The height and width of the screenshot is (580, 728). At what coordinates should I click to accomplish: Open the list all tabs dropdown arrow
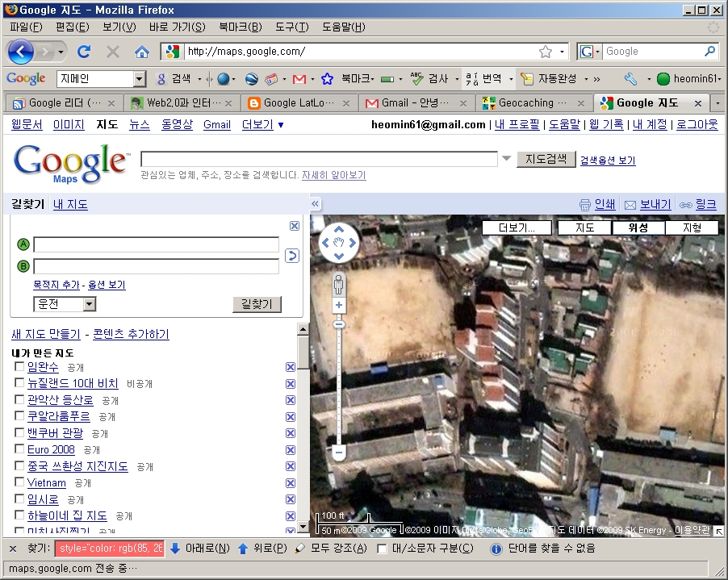[x=718, y=103]
